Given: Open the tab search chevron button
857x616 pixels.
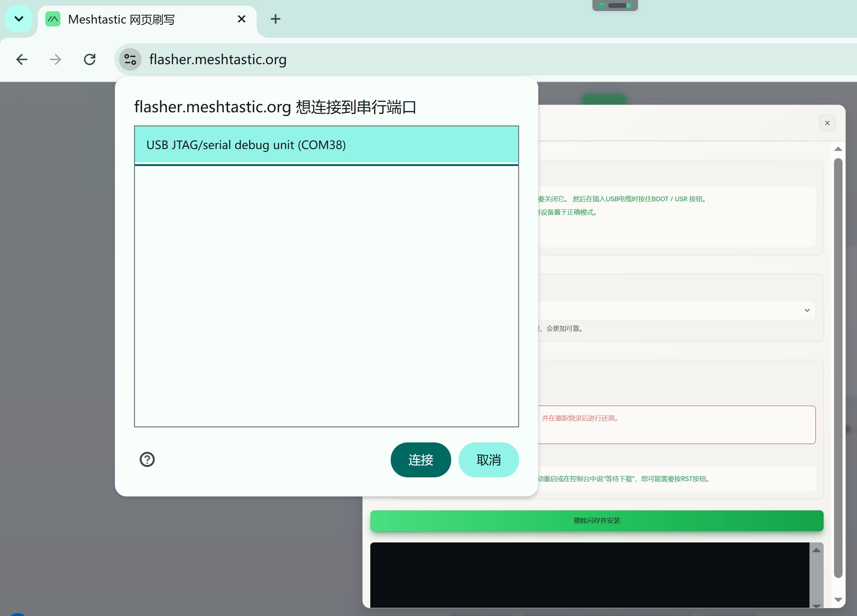Looking at the screenshot, I should (19, 19).
